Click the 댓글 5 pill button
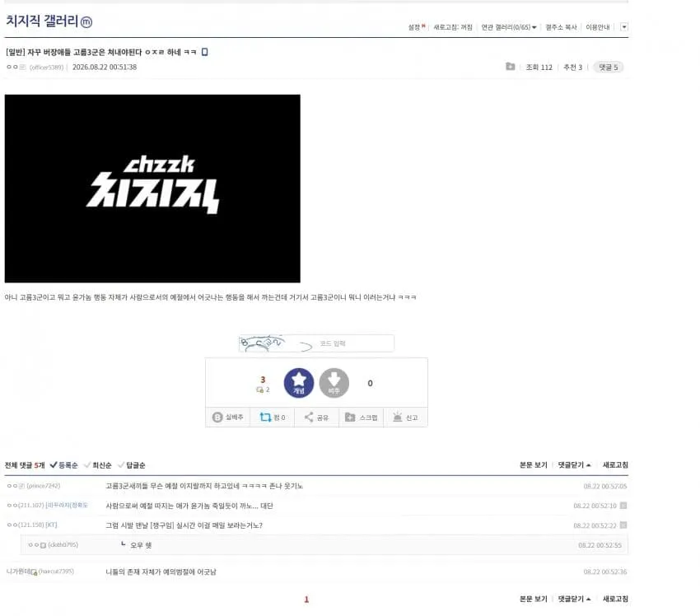Viewport: 700px width, 616px height. [609, 67]
